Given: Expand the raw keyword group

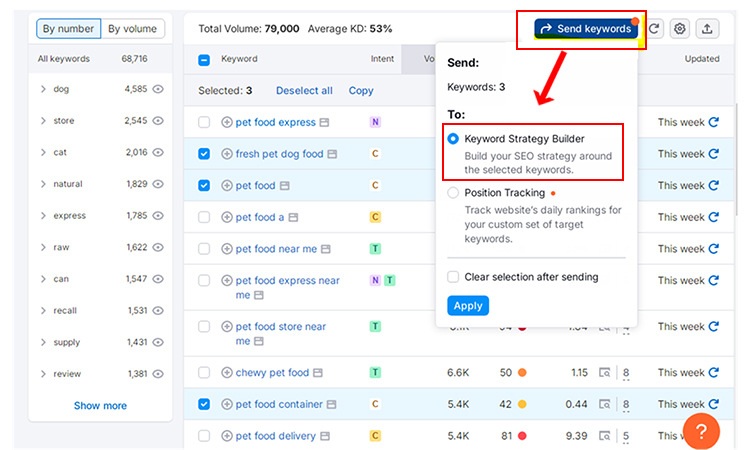Looking at the screenshot, I should coord(43,247).
